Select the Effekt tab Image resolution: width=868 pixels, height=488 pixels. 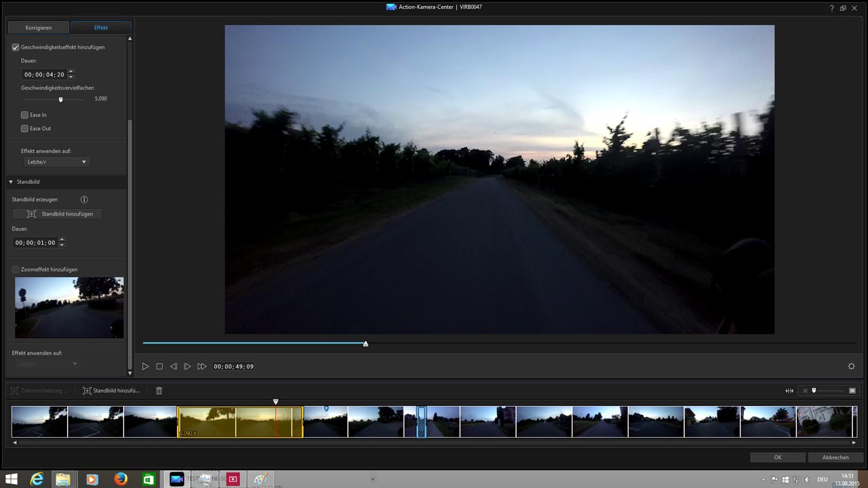point(101,28)
